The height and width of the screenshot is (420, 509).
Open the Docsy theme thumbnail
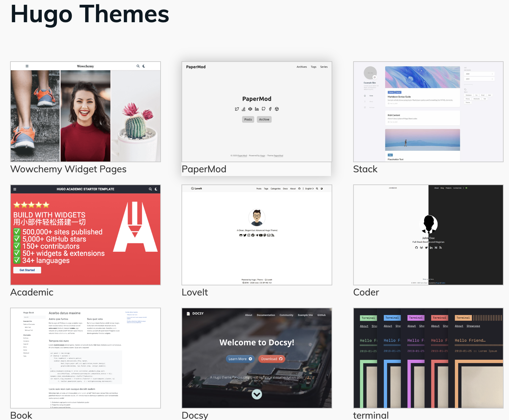coord(257,358)
